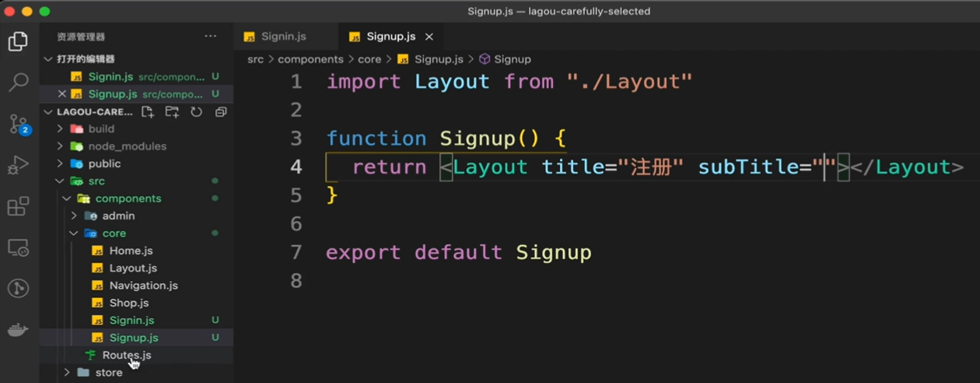Switch to the Signin.js tab
The height and width of the screenshot is (383, 980).
point(283,37)
